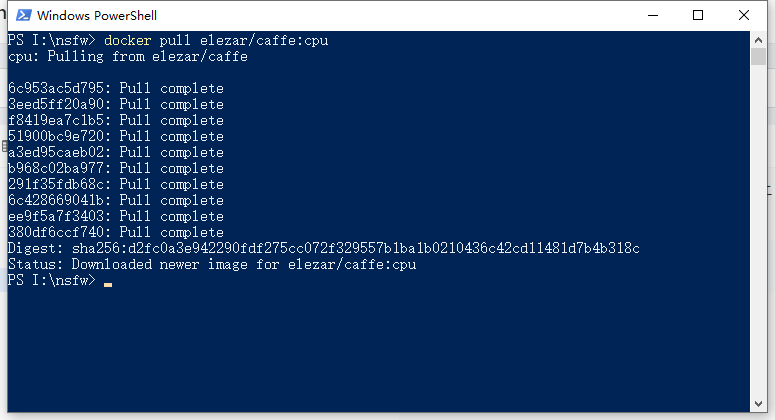This screenshot has width=775, height=420.
Task: Open the PowerShell icon system menu
Action: pyautogui.click(x=24, y=15)
